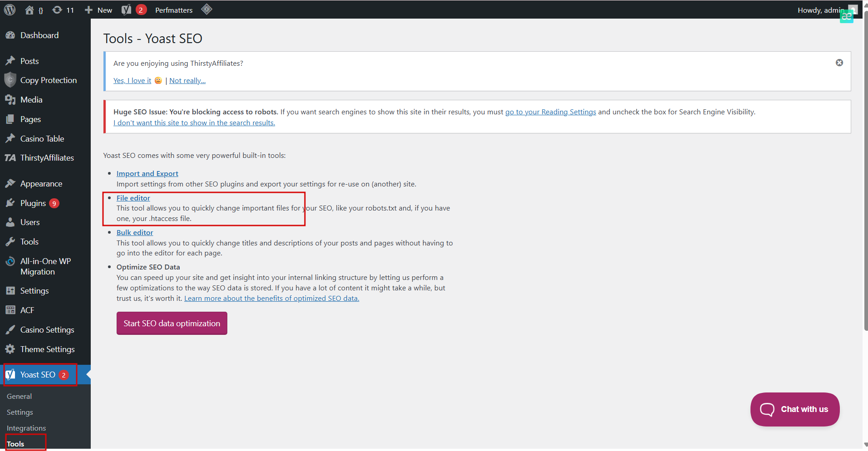
Task: Click the WordPress logo in the admin bar
Action: coord(10,10)
